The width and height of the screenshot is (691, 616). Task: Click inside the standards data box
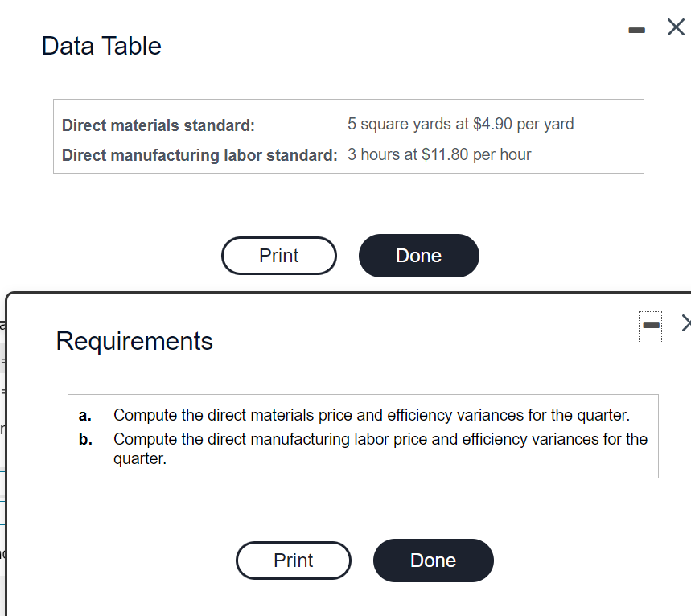click(348, 137)
